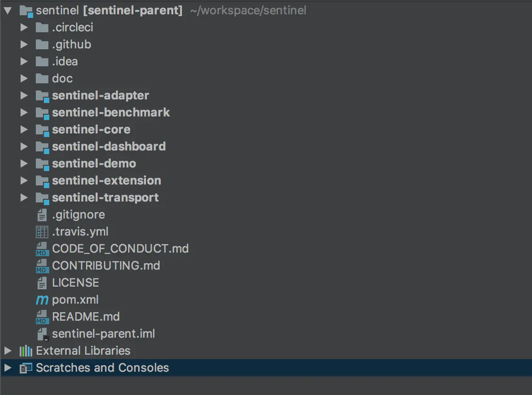The height and width of the screenshot is (395, 532).
Task: Click the Scratches and Consoles icon
Action: 26,368
